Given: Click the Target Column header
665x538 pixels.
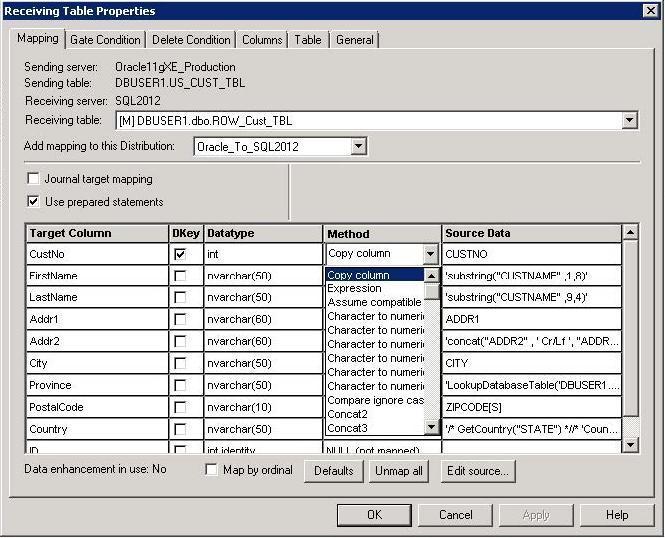Looking at the screenshot, I should coord(97,234).
